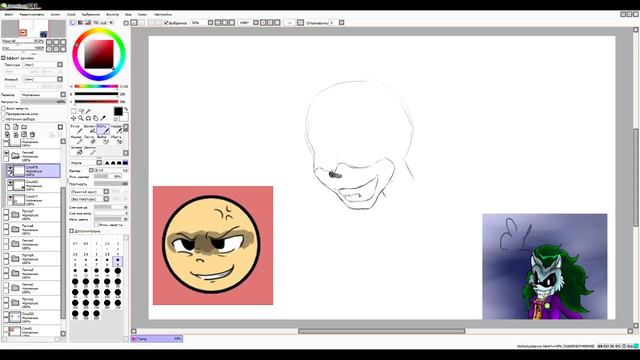This screenshot has width=640, height=360.
Task: Toggle the color wheel panel icon
Action: (73, 22)
